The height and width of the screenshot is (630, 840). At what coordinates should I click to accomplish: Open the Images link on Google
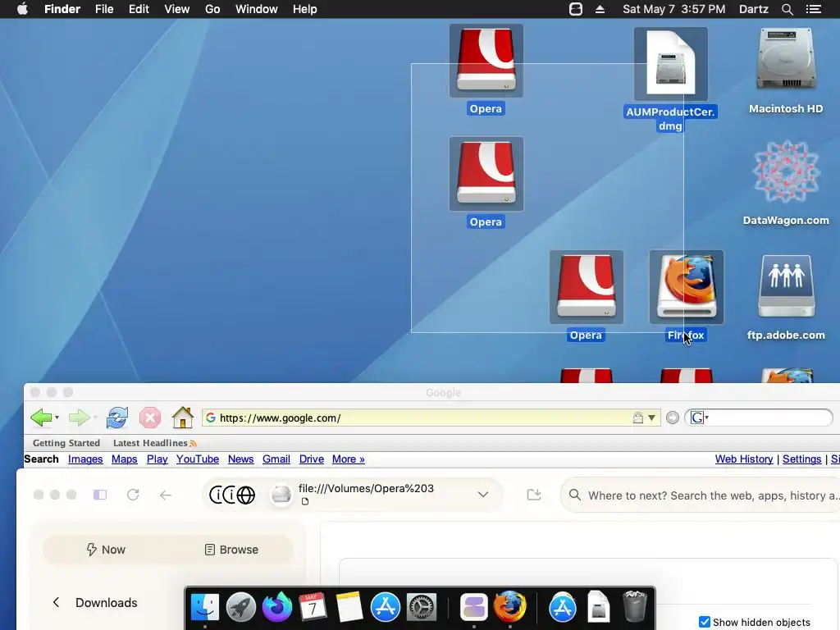coord(85,459)
